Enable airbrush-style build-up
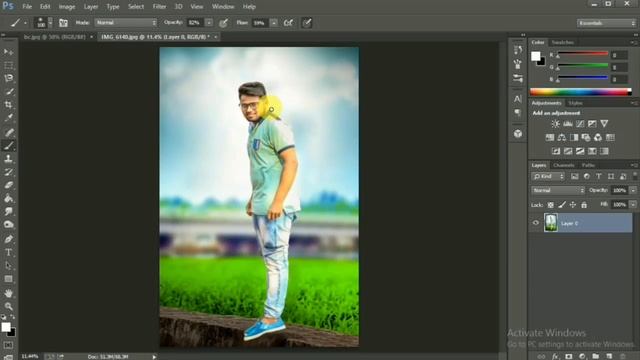 [x=288, y=23]
